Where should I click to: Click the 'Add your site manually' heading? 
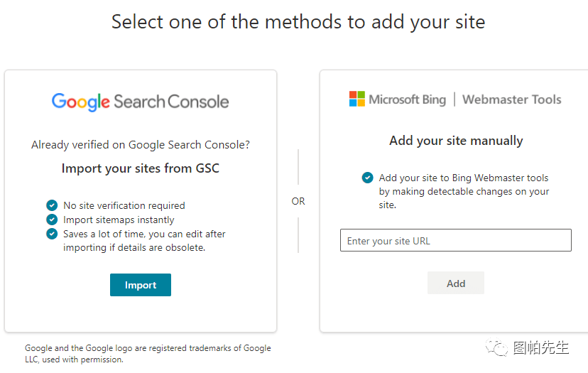[456, 141]
